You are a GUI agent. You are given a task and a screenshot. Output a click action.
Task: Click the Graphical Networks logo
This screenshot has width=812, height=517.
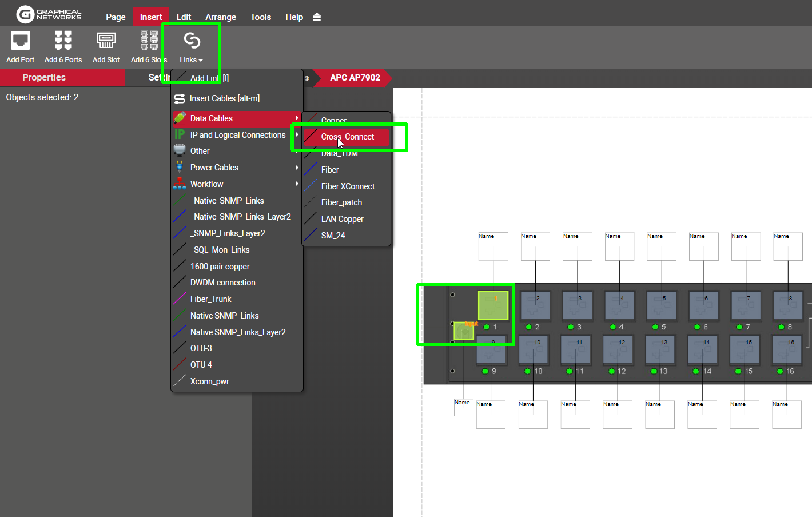point(49,14)
